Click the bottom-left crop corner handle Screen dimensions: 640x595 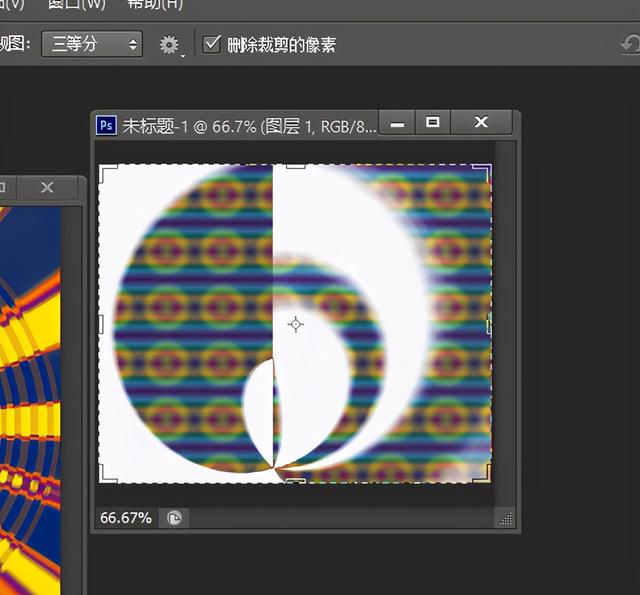point(109,473)
